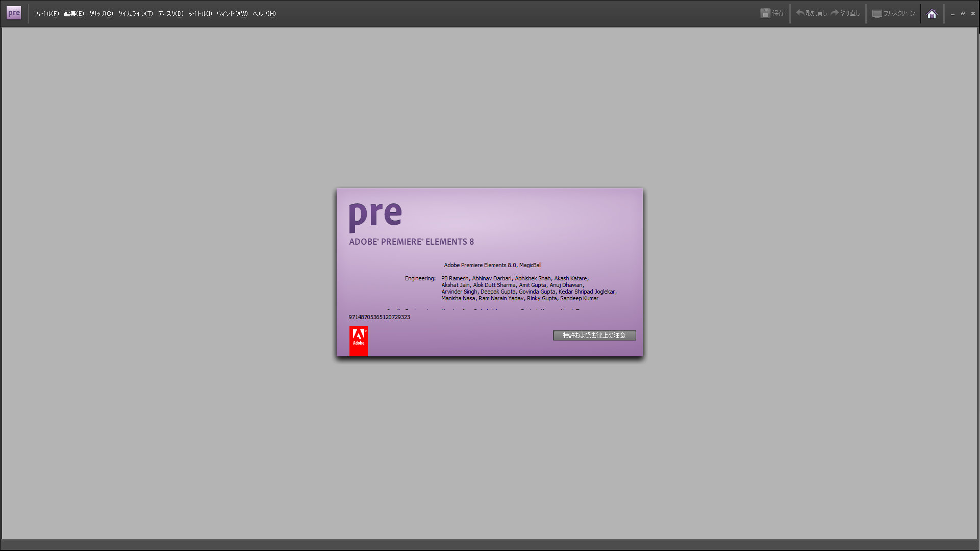This screenshot has height=551, width=980.
Task: Click the やり直し redo button
Action: [845, 13]
